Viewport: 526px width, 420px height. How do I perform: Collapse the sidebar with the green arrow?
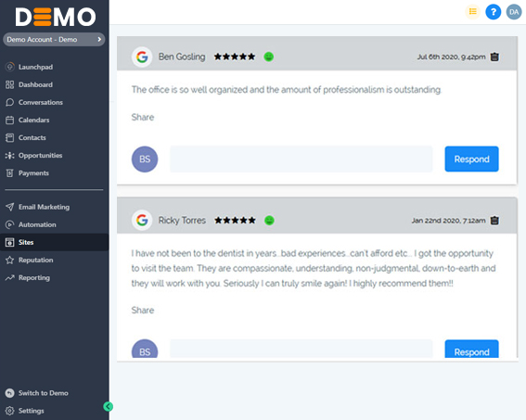coord(108,407)
